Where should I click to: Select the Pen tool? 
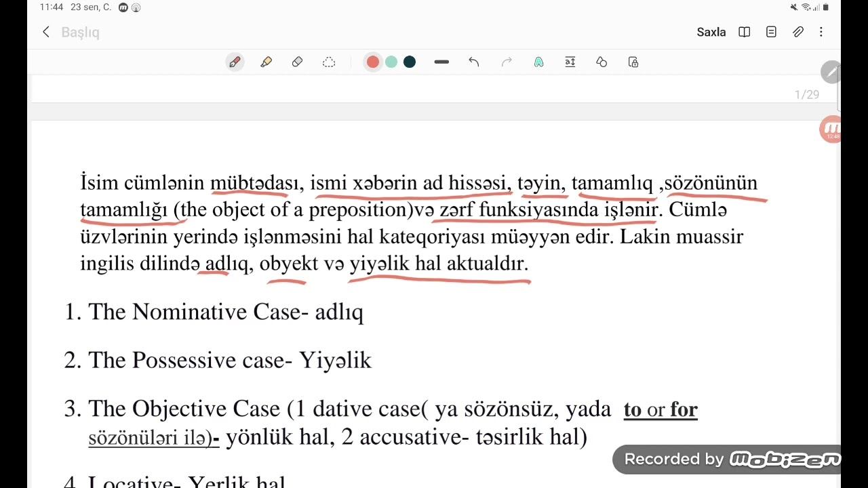pyautogui.click(x=235, y=62)
